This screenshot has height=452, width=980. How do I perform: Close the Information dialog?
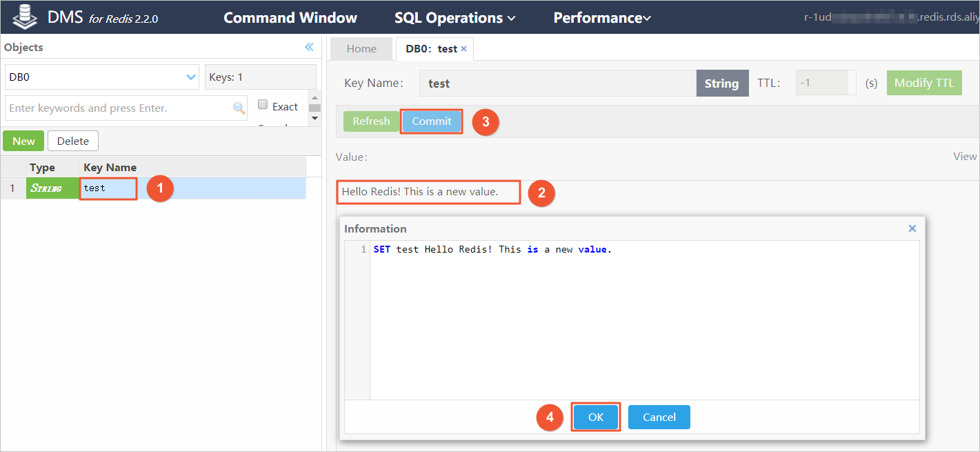point(912,228)
